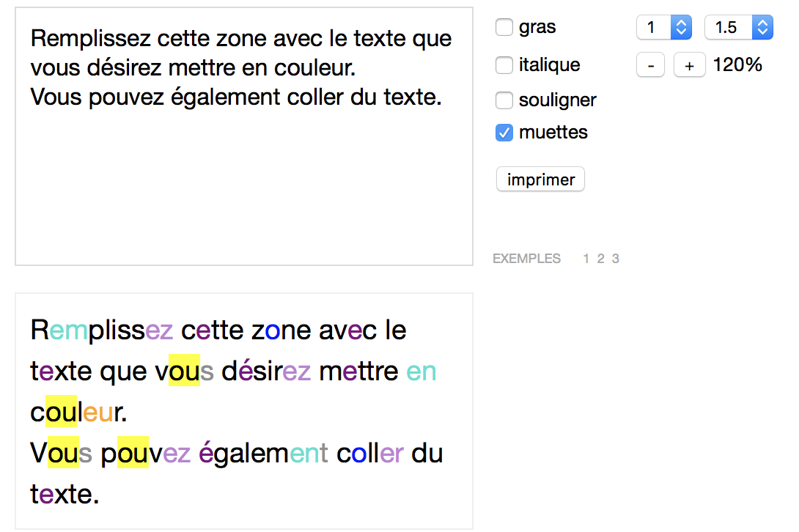Viewport: 799px width, 532px height.
Task: Click the 'muettes' label text
Action: coord(553,133)
